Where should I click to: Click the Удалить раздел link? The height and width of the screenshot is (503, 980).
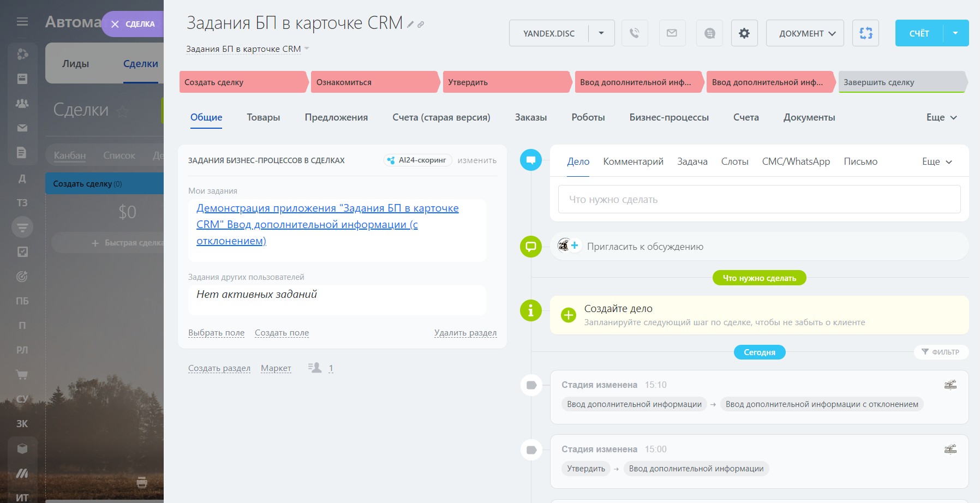click(465, 333)
